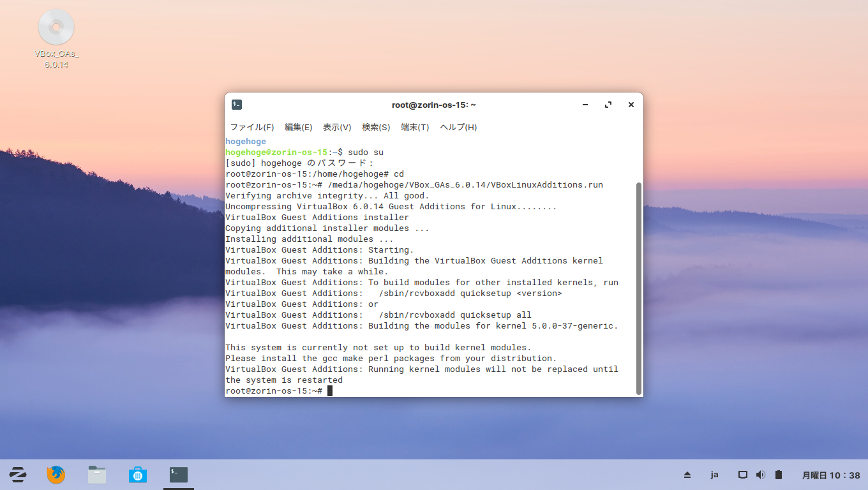Viewport: 868px width, 490px height.
Task: Open the volume speaker tray icon
Action: (760, 475)
